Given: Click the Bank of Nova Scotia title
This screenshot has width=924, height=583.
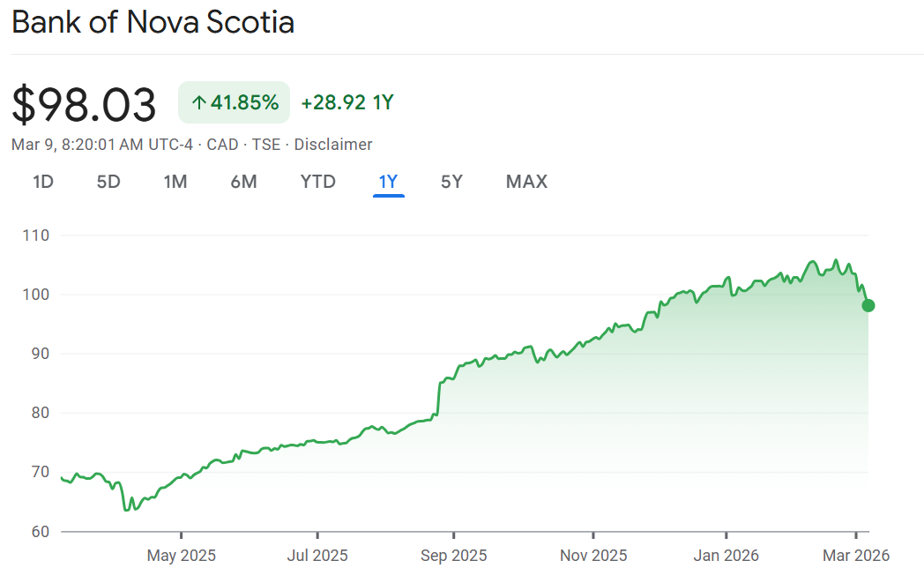Looking at the screenshot, I should click(x=153, y=23).
